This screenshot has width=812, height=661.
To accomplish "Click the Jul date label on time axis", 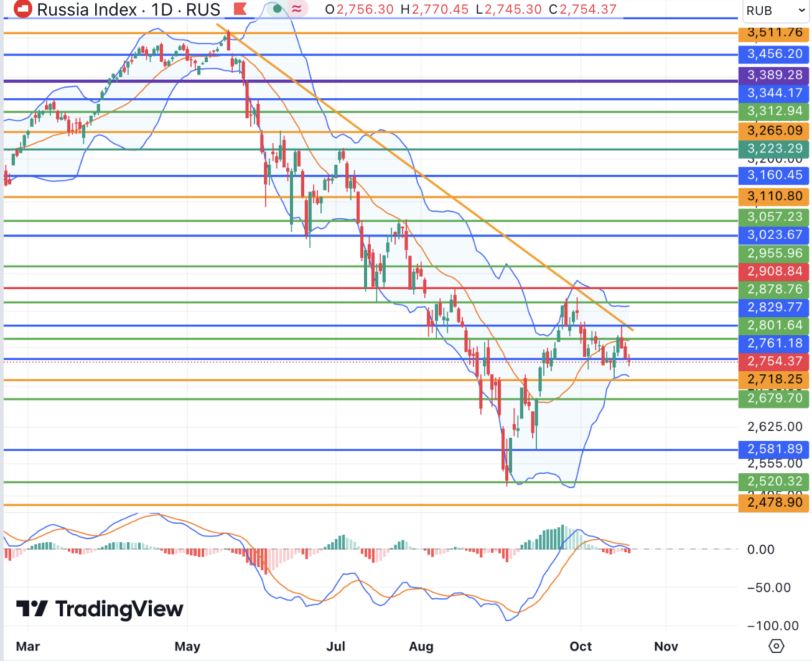I will pyautogui.click(x=335, y=646).
